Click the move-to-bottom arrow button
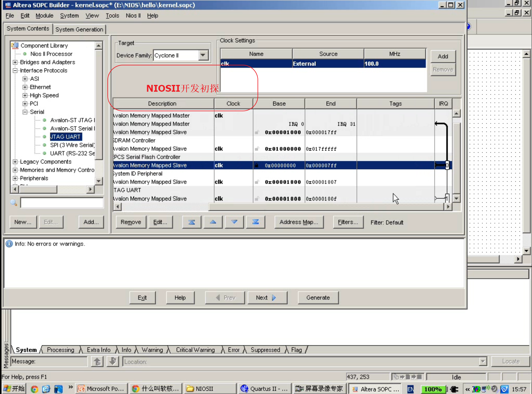This screenshot has width=532, height=394. [255, 222]
